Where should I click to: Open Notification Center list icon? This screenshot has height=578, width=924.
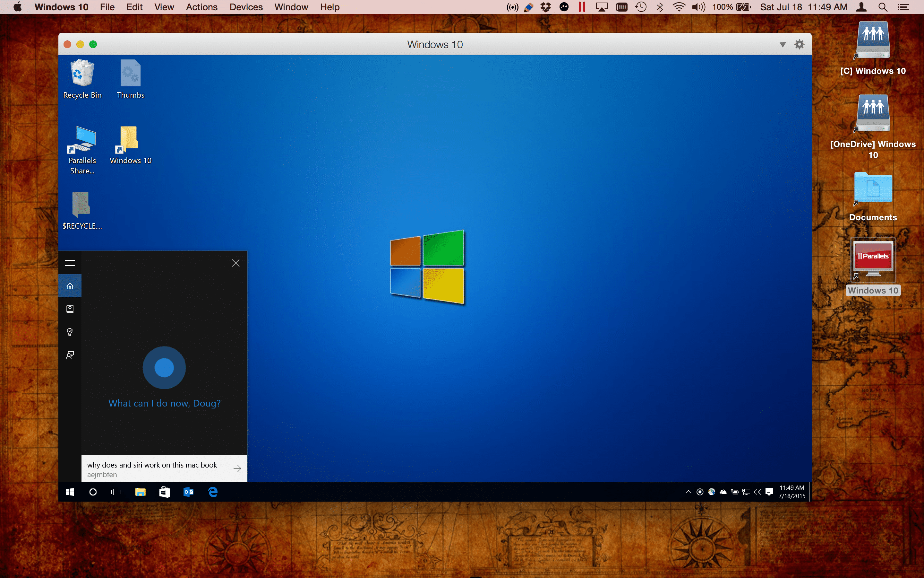point(903,7)
